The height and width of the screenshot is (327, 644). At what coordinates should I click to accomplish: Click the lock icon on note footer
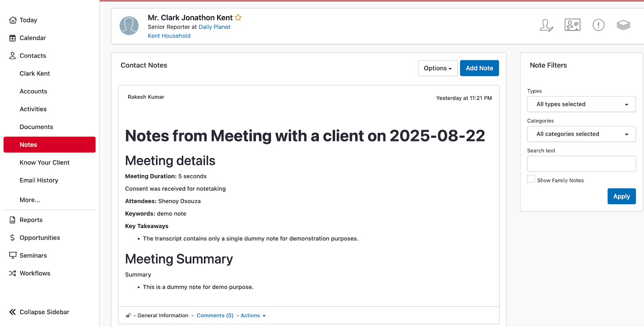128,315
